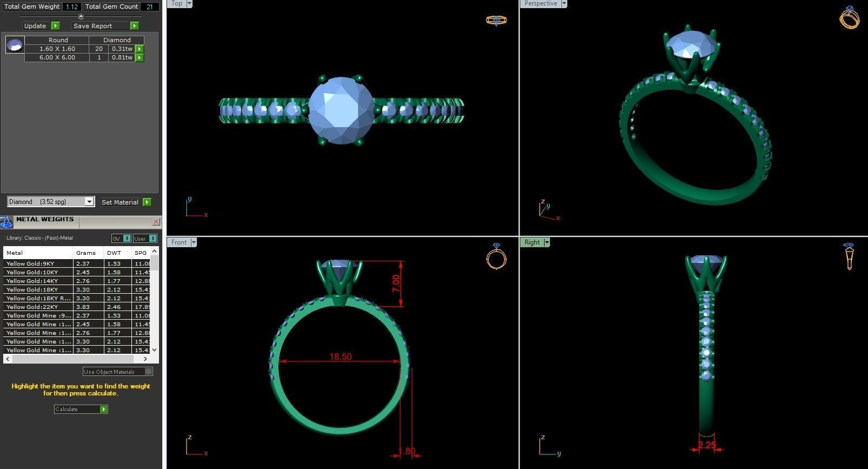Click the 0.81tw weight cell
Screen dimensions: 868x469
(122, 57)
